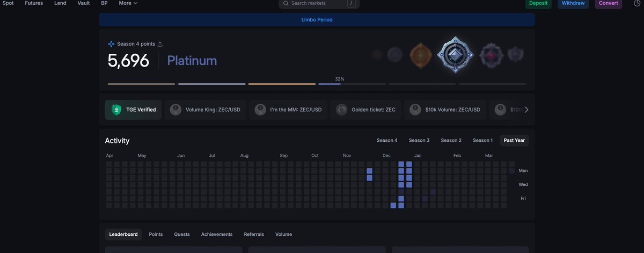
Task: Open the clock icon at top right
Action: tap(636, 3)
